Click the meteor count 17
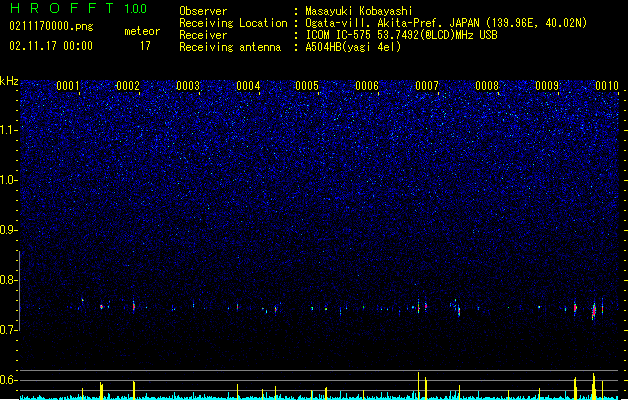629x400 pixels. tap(145, 46)
